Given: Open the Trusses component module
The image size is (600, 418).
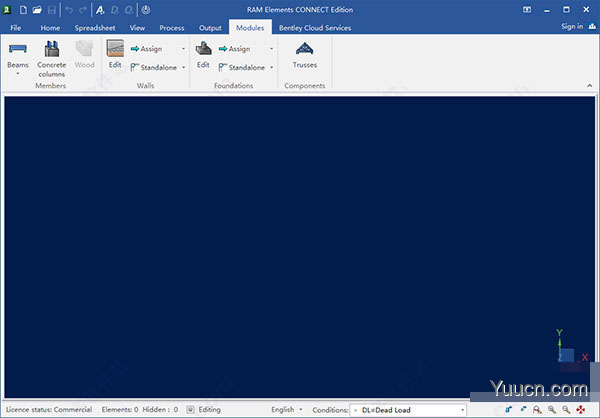Looking at the screenshot, I should pos(305,55).
